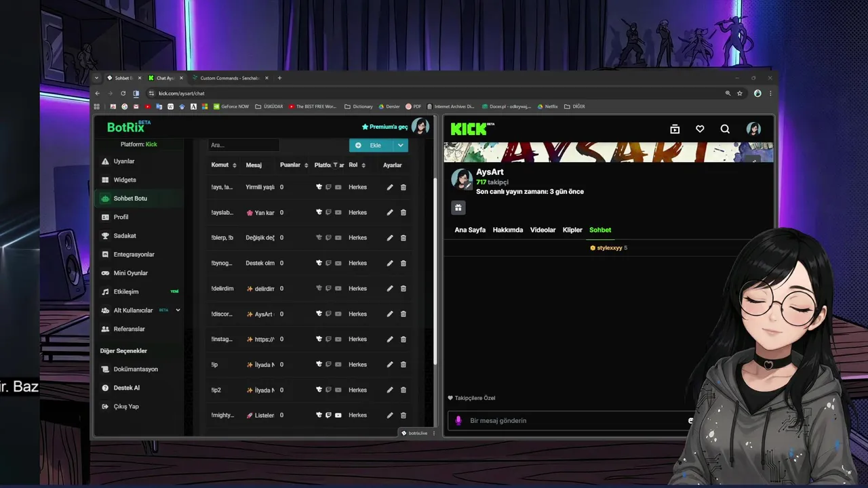Open Kick profile avatar menu
868x488 pixels.
[x=753, y=129]
